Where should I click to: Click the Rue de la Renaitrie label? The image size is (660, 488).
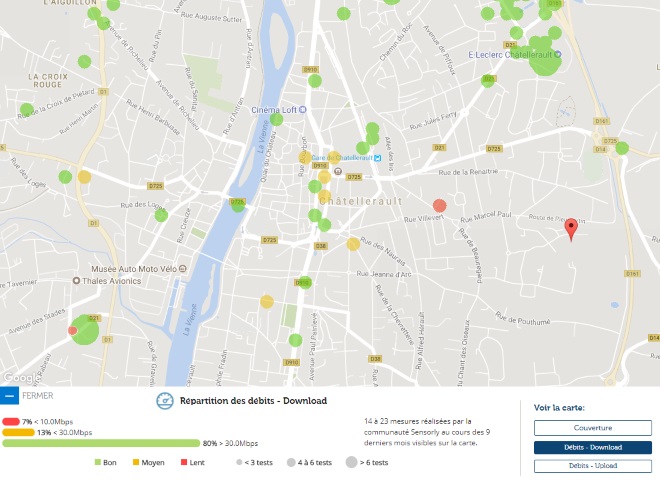tap(468, 172)
